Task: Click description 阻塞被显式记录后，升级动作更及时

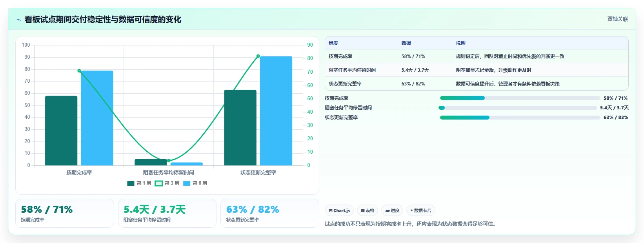Action: pyautogui.click(x=494, y=70)
